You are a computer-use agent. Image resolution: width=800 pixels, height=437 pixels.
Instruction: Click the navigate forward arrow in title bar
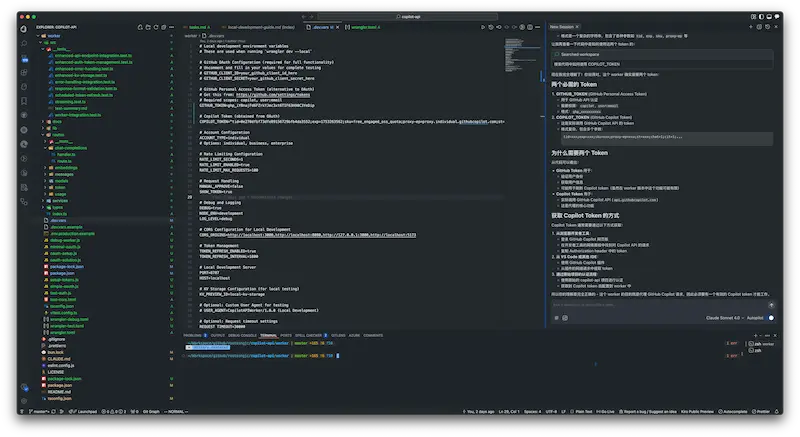coord(312,17)
